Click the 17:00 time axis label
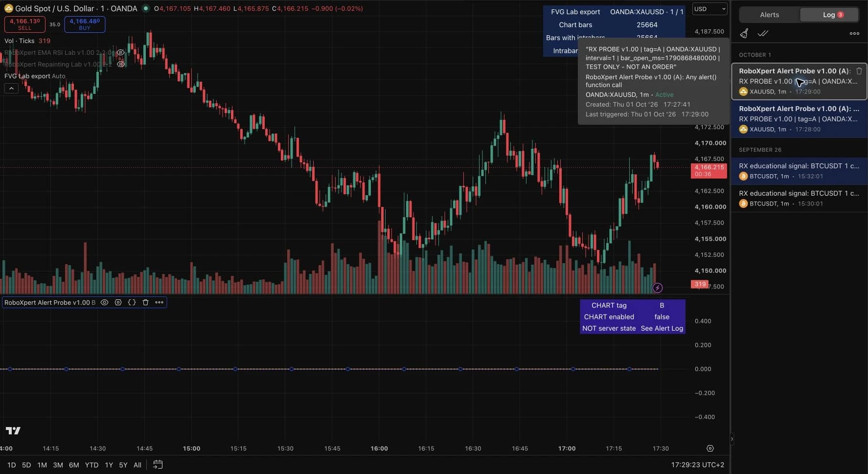The width and height of the screenshot is (868, 474). click(x=567, y=448)
